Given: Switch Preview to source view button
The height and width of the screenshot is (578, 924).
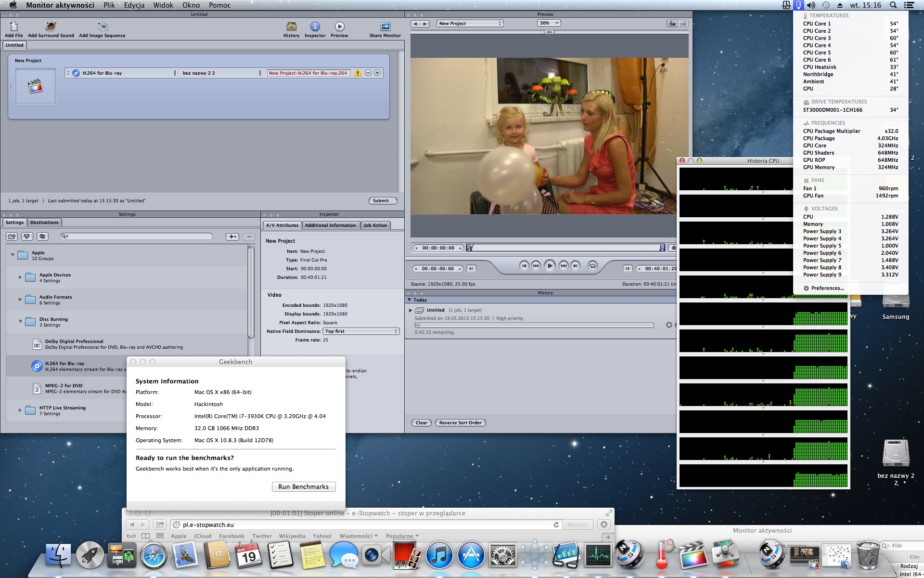Looking at the screenshot, I should [672, 24].
